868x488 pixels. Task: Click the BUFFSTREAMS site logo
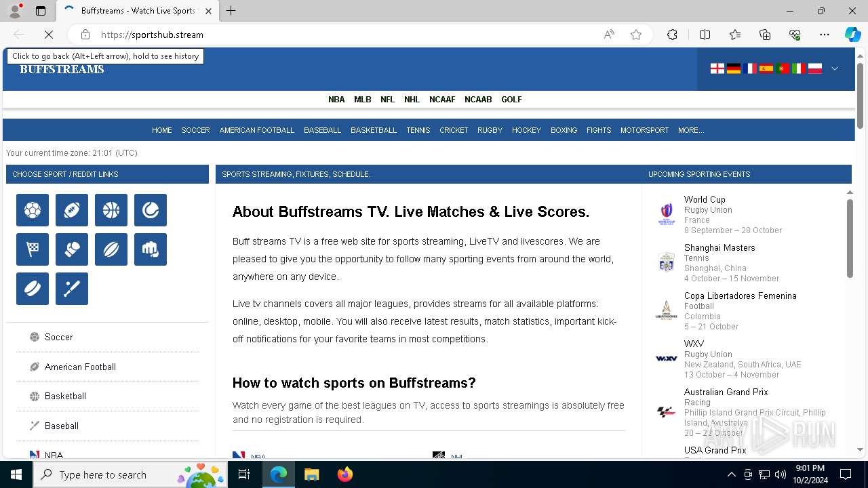point(62,69)
